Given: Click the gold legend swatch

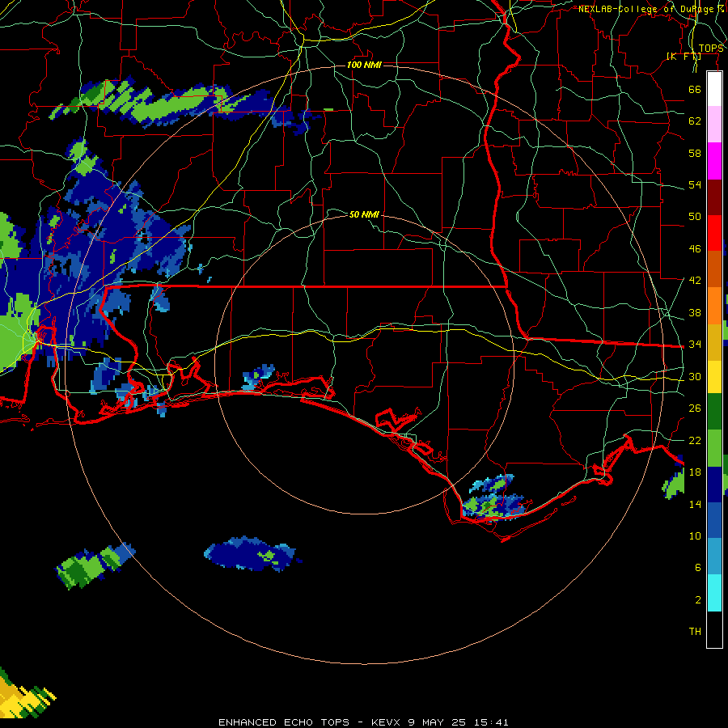Looking at the screenshot, I should click(714, 342).
